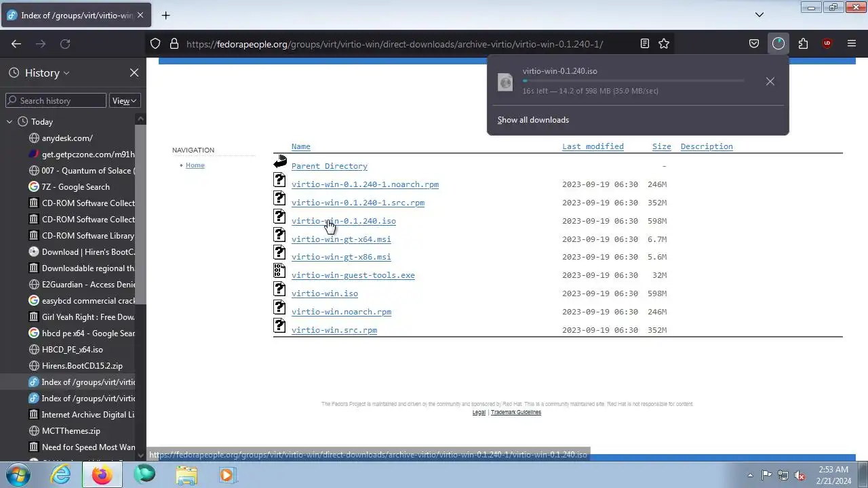This screenshot has height=488, width=868.
Task: Click the site padlock security icon
Action: (174, 43)
